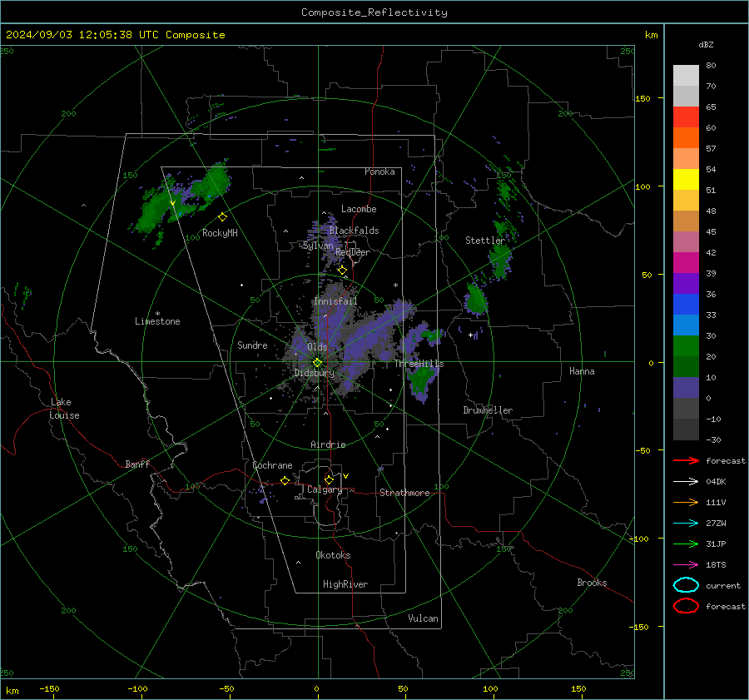The height and width of the screenshot is (700, 749).
Task: Click the yellow v marker near Calgary
Action: pos(346,476)
